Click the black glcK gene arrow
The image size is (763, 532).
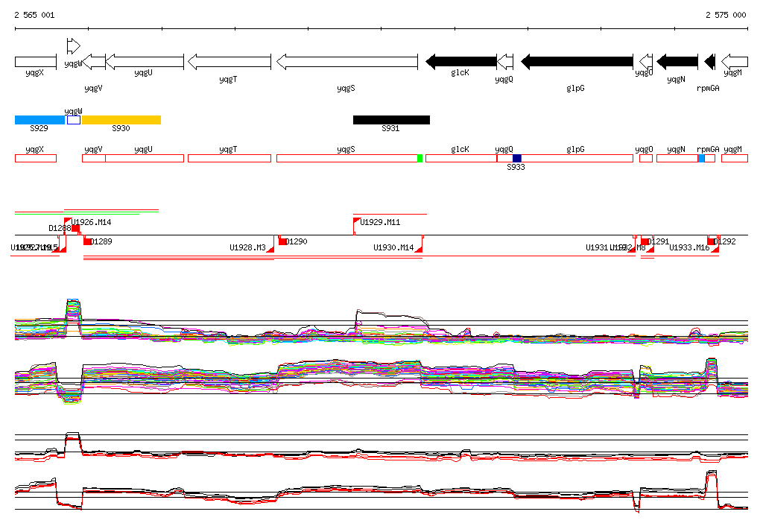pos(460,62)
